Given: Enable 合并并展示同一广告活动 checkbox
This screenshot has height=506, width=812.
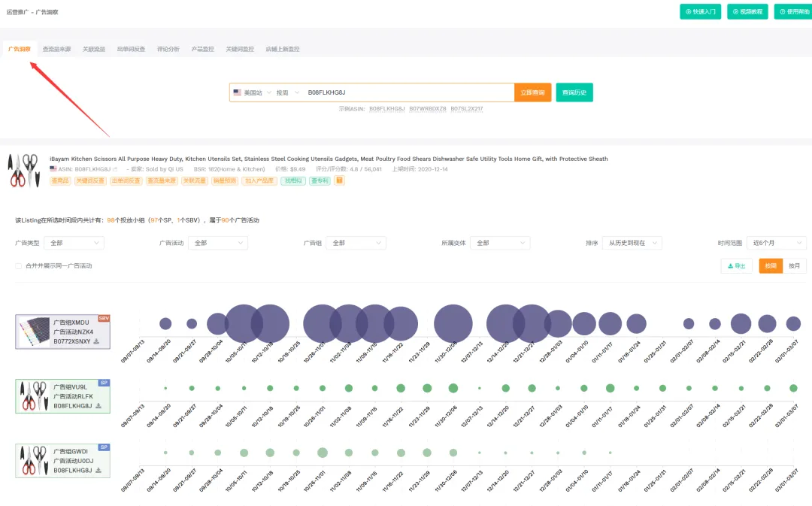Looking at the screenshot, I should (19, 266).
